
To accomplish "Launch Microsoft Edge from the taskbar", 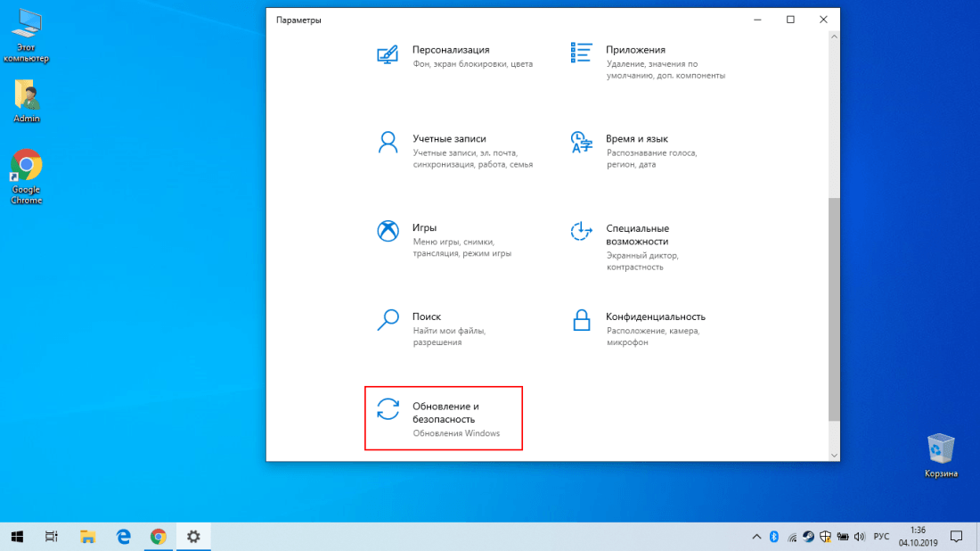I will [x=123, y=537].
